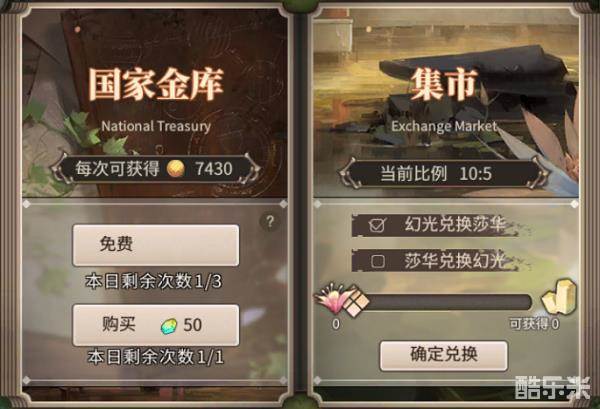Click the left ornament of 当前比例 banner
This screenshot has width=600, height=409.
click(x=349, y=174)
